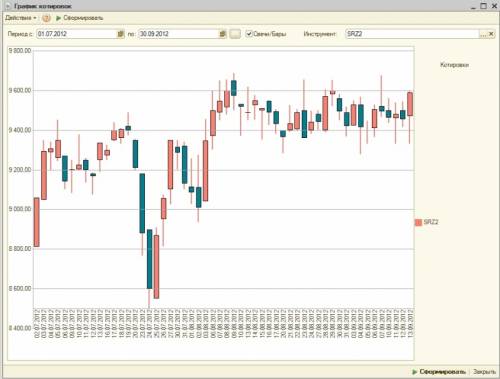Open calendar picker for start date field
Screen dimensions: 500x379
[x=120, y=34]
